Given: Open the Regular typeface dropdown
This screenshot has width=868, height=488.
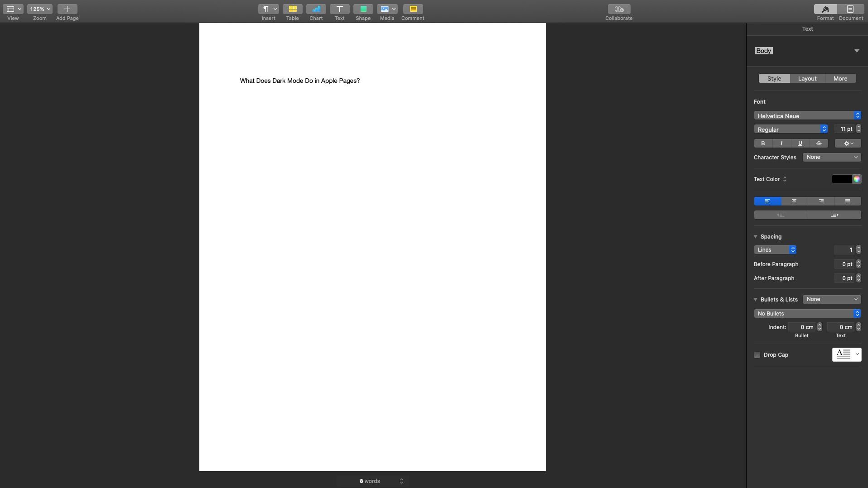Looking at the screenshot, I should click(791, 129).
